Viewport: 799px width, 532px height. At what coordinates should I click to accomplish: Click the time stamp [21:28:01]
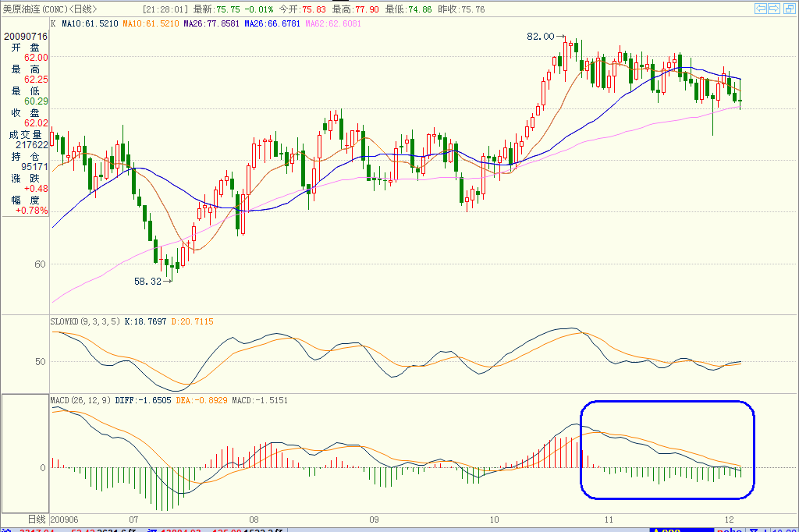[165, 9]
